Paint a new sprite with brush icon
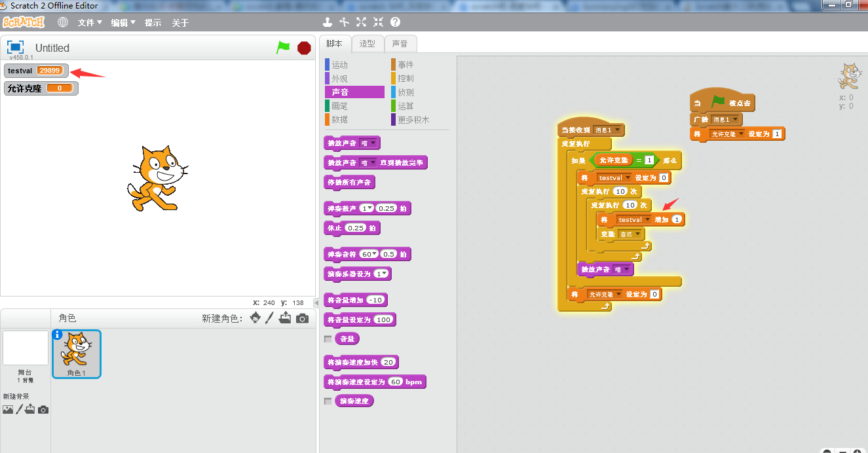868x453 pixels. point(269,318)
